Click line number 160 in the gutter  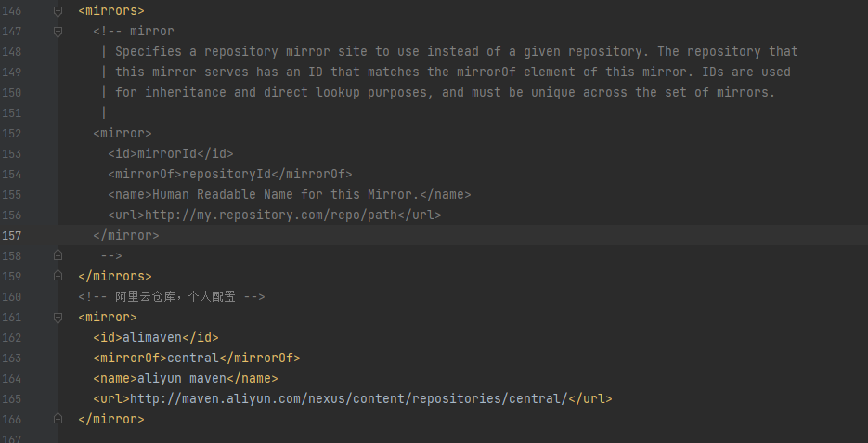pos(11,297)
